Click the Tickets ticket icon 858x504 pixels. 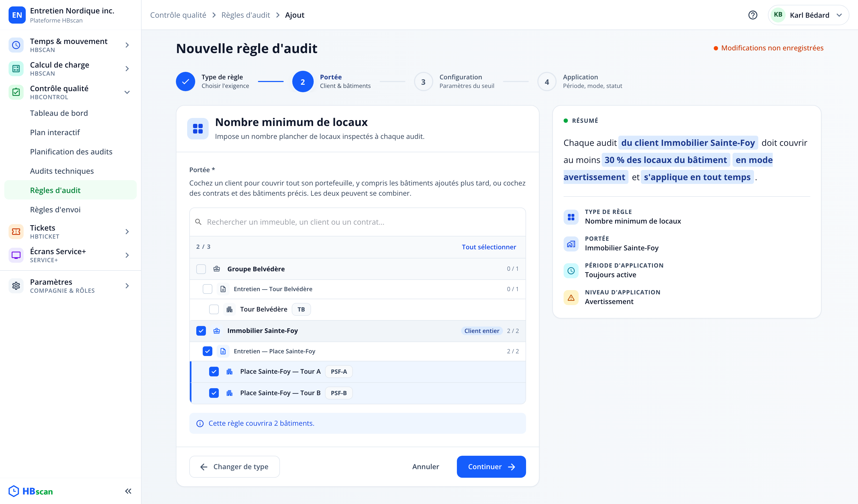click(x=16, y=232)
